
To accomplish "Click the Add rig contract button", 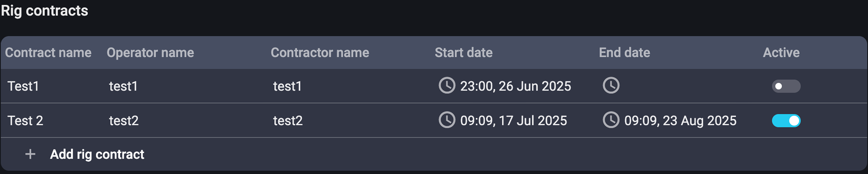I will pos(97,154).
